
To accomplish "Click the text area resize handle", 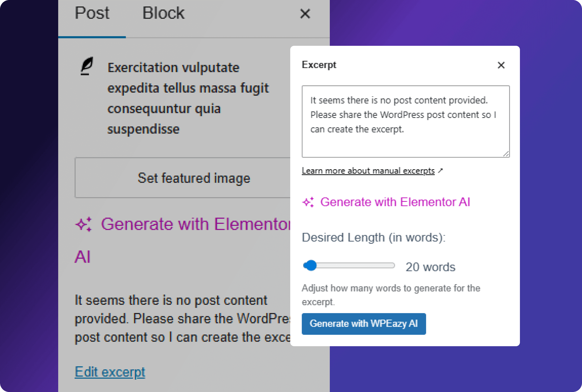I will tap(506, 154).
